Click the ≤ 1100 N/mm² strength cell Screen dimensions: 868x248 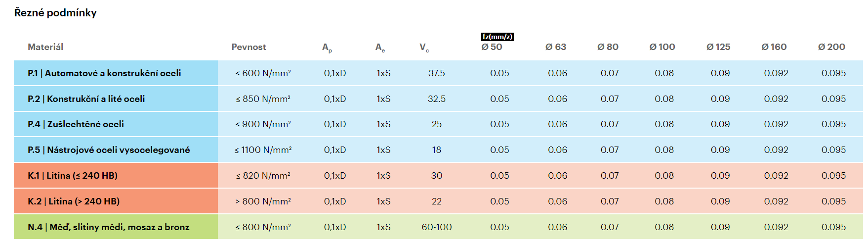[x=263, y=150]
